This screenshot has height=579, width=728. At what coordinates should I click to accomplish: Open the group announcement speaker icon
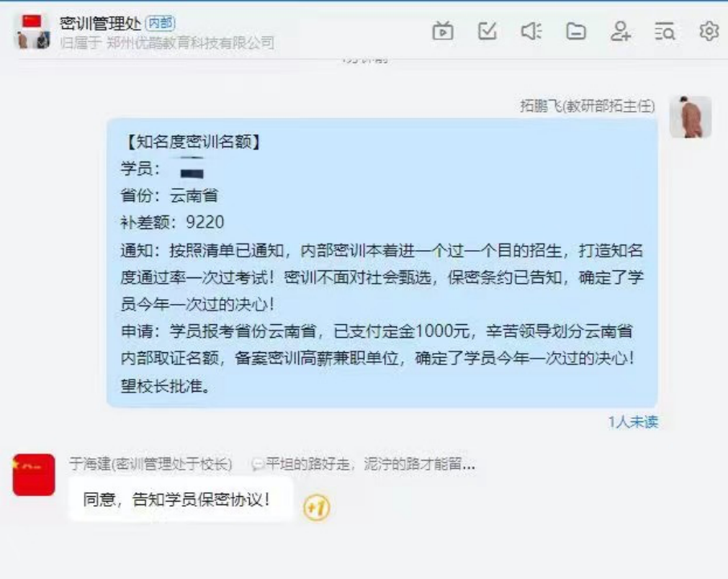[531, 31]
